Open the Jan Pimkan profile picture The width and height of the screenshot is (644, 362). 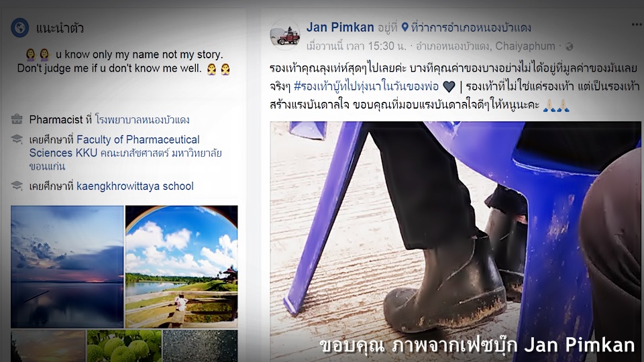[285, 35]
